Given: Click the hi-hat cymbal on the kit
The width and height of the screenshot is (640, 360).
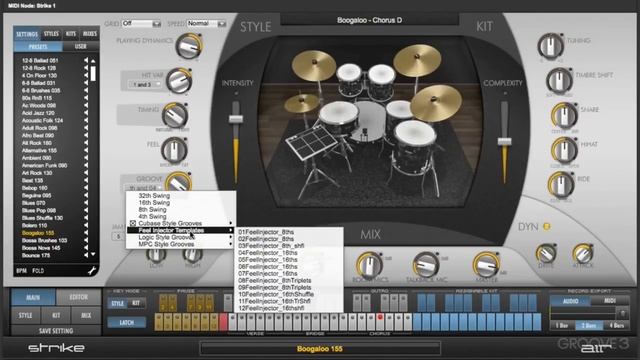Looking at the screenshot, I should coord(302,103).
